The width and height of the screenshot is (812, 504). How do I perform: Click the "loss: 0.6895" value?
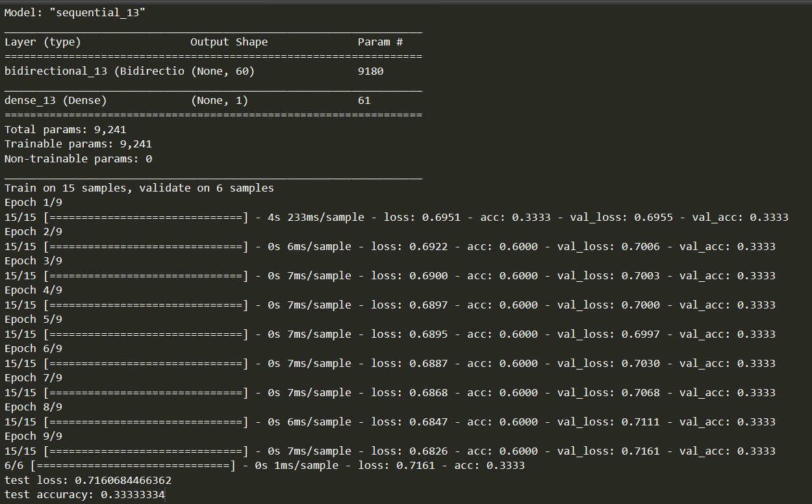click(x=409, y=334)
